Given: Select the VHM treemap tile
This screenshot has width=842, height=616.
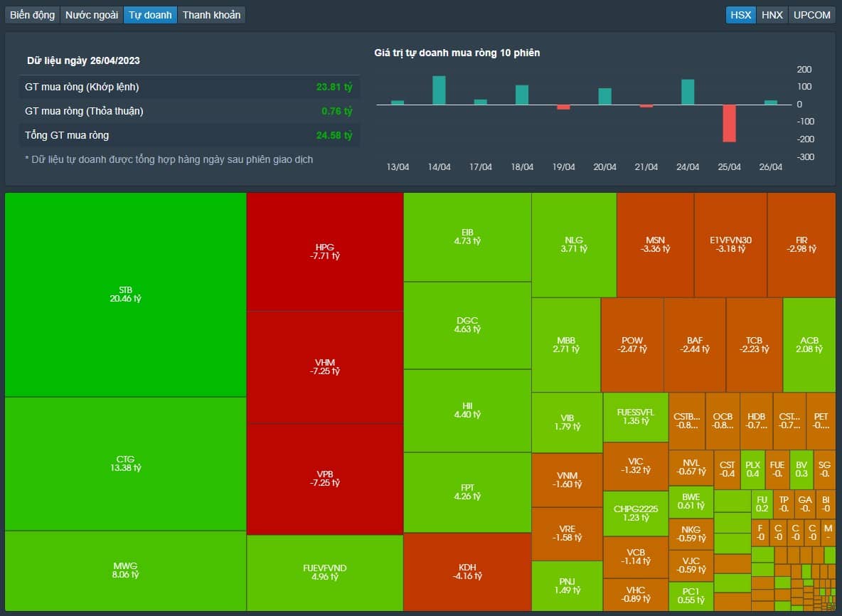Looking at the screenshot, I should 325,367.
